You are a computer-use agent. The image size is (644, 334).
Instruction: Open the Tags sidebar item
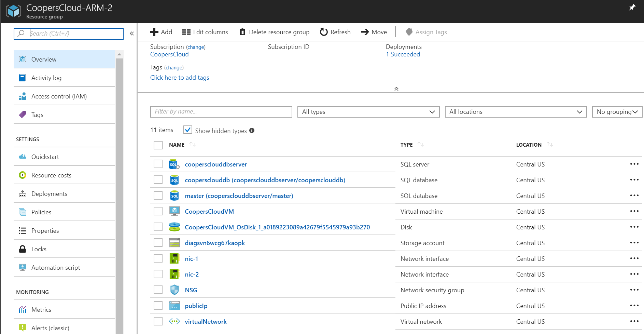click(x=64, y=115)
